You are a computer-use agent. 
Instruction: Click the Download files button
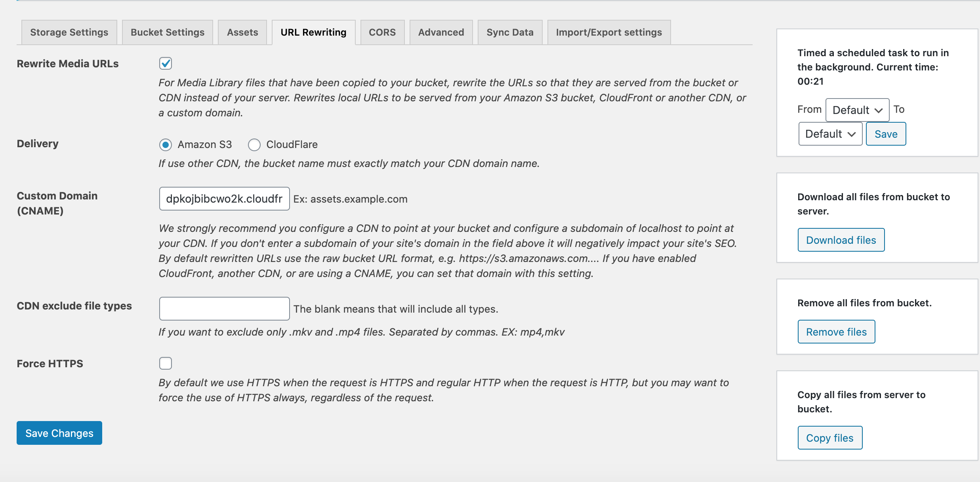coord(841,240)
